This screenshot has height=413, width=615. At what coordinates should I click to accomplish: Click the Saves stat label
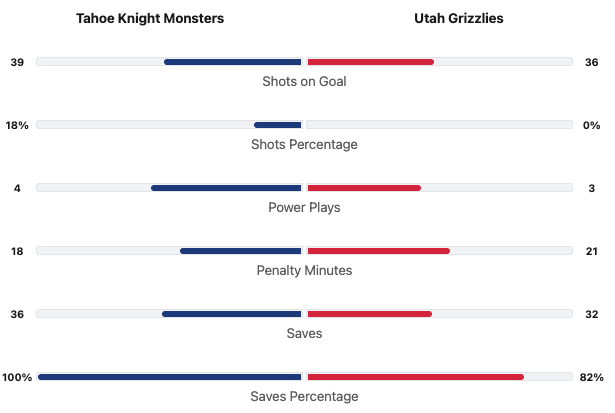coord(304,334)
